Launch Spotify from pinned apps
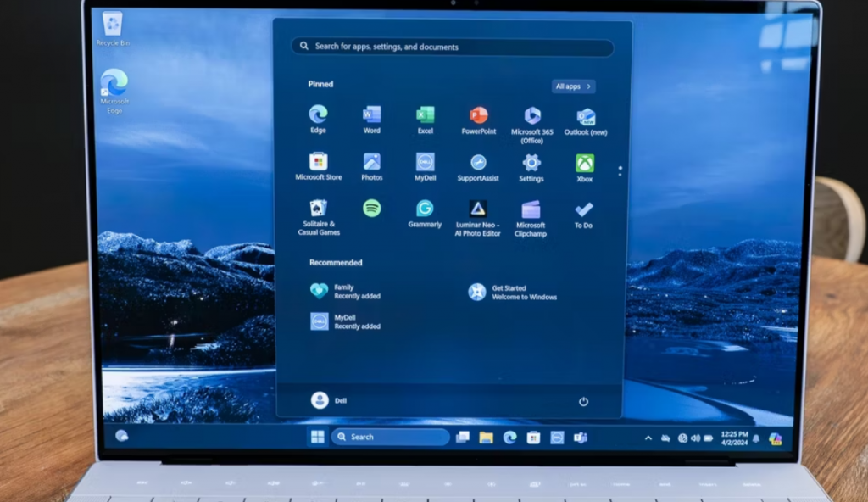This screenshot has width=868, height=502. (x=371, y=209)
